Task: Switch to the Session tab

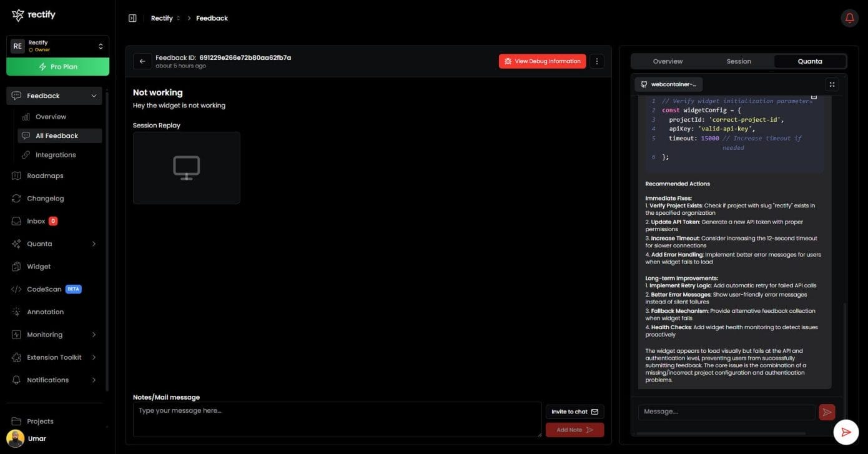Action: [739, 61]
